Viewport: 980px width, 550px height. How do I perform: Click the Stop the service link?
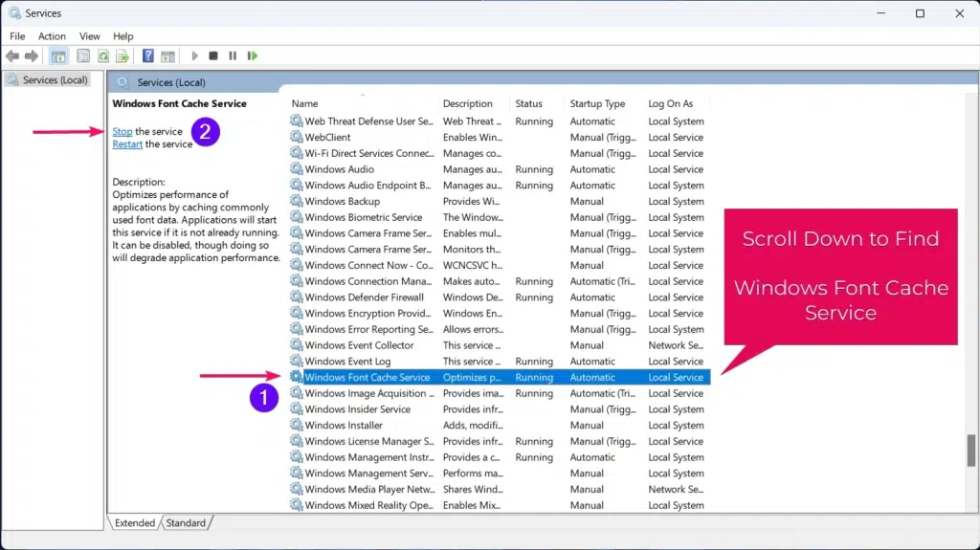coord(122,131)
